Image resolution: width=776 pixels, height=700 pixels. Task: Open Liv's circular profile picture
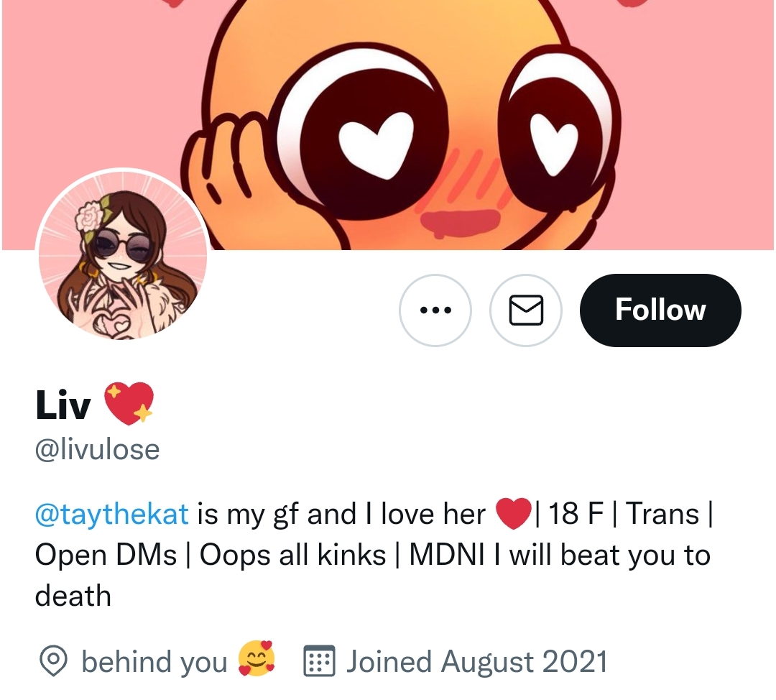pos(123,255)
